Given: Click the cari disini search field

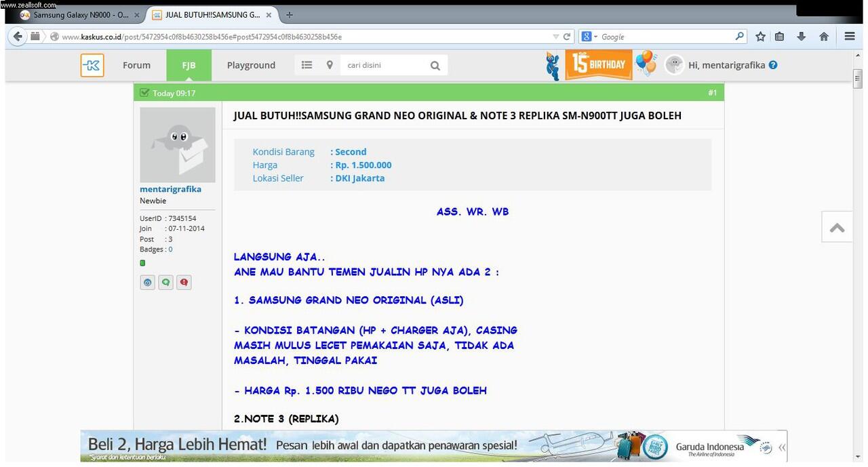Looking at the screenshot, I should click(385, 65).
